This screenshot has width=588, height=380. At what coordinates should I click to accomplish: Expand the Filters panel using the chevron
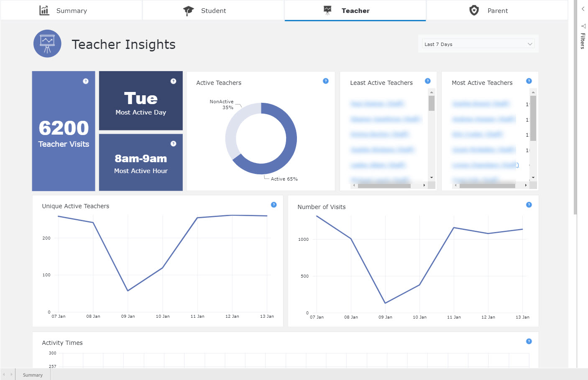[583, 9]
